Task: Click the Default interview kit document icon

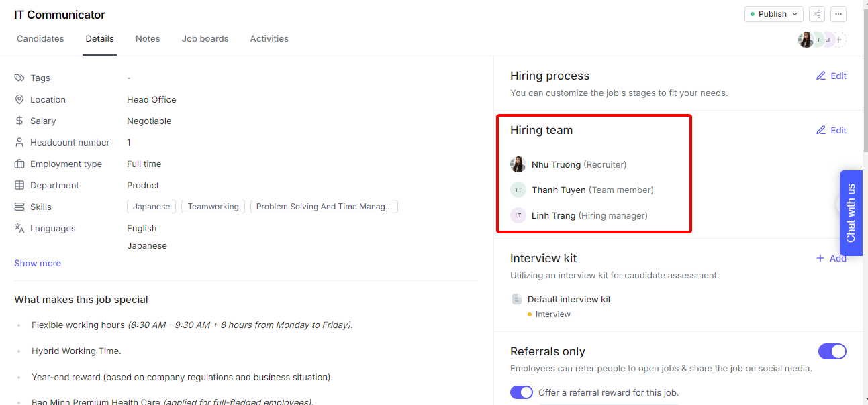Action: (x=516, y=299)
